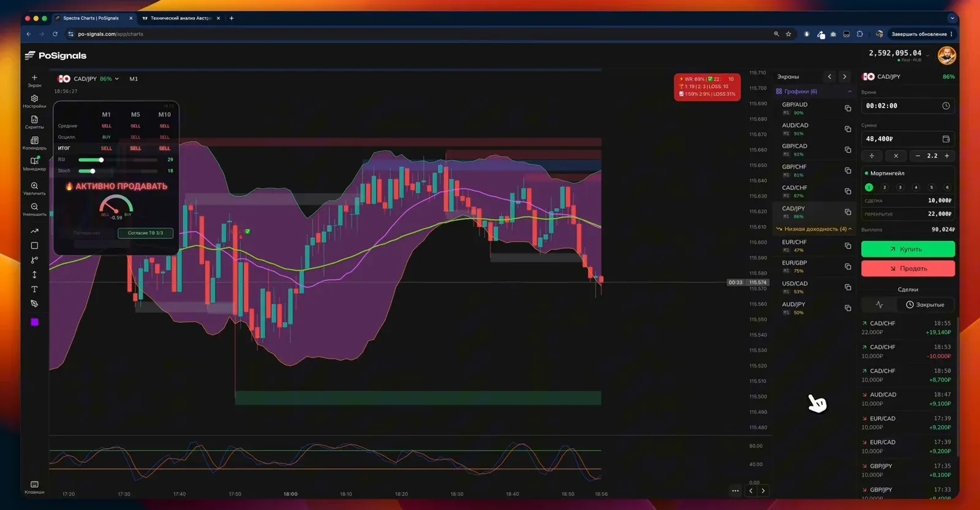Click M1 timeframe label above chart
This screenshot has width=980, height=510.
tap(134, 79)
